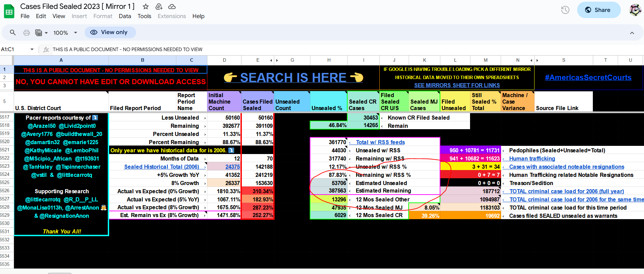Open Sealed Historical Total (2006) link

[162, 167]
